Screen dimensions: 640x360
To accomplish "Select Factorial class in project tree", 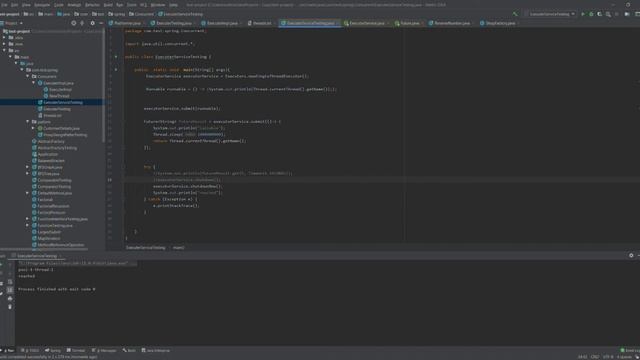I will (45, 200).
